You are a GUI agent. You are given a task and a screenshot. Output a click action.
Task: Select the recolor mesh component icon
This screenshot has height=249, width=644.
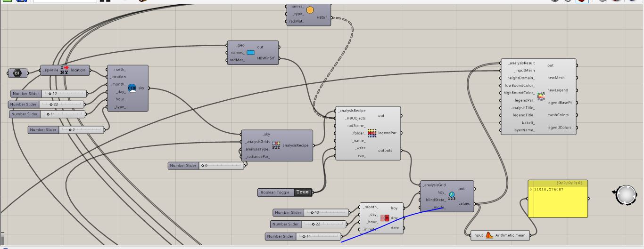541,96
